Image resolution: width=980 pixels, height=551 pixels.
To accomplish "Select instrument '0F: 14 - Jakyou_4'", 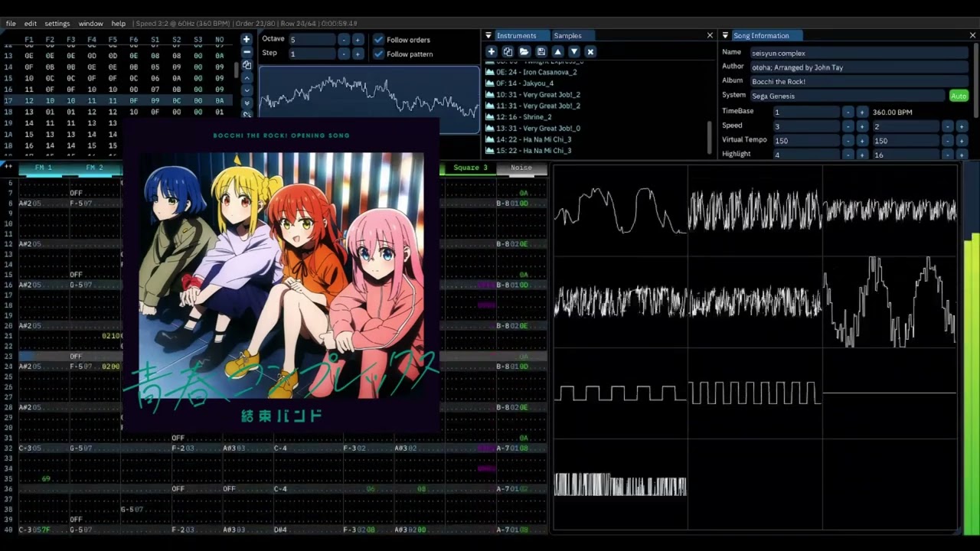I will (520, 83).
